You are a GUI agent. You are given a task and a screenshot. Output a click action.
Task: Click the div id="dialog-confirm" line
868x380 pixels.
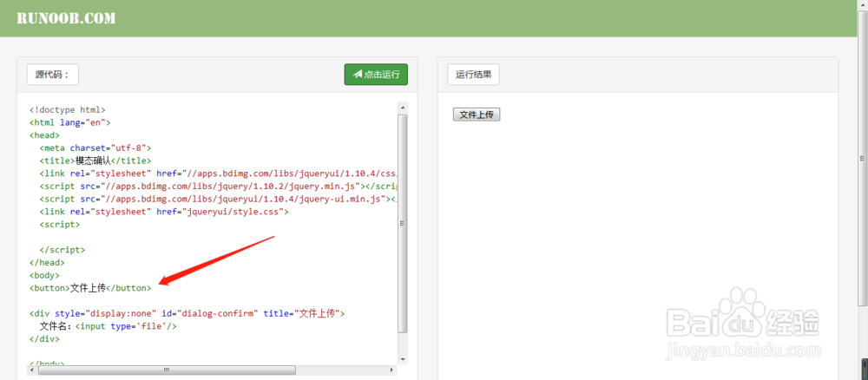pos(187,313)
